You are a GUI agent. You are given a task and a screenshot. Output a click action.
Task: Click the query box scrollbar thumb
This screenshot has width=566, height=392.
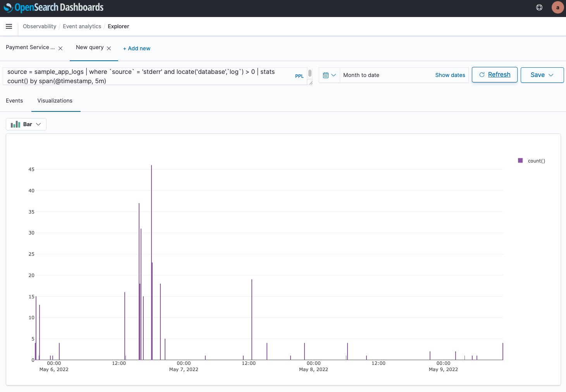point(310,73)
